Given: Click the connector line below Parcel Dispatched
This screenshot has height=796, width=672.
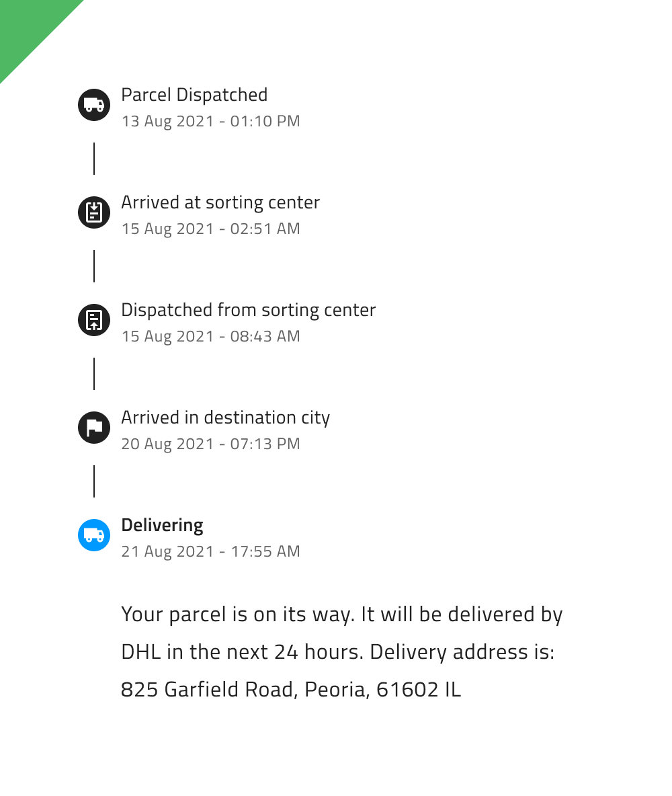Looking at the screenshot, I should (94, 159).
